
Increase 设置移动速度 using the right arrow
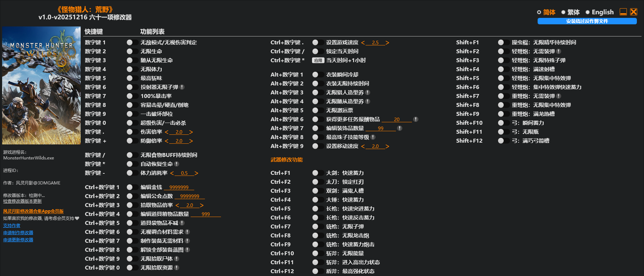(387, 146)
